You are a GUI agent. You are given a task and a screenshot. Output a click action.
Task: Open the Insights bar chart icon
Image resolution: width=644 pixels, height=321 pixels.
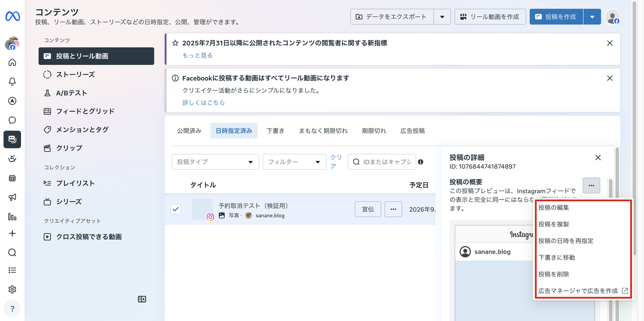coord(12,217)
